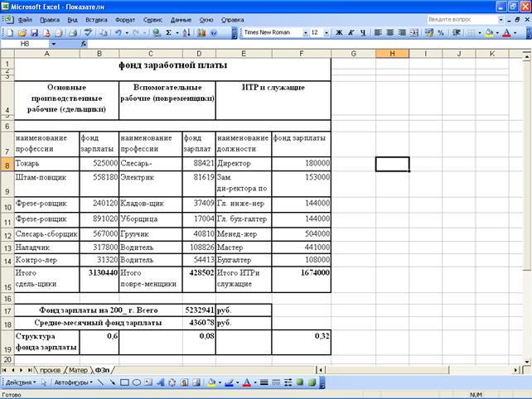Merge and center the selected cells
532x399 pixels.
click(x=414, y=33)
